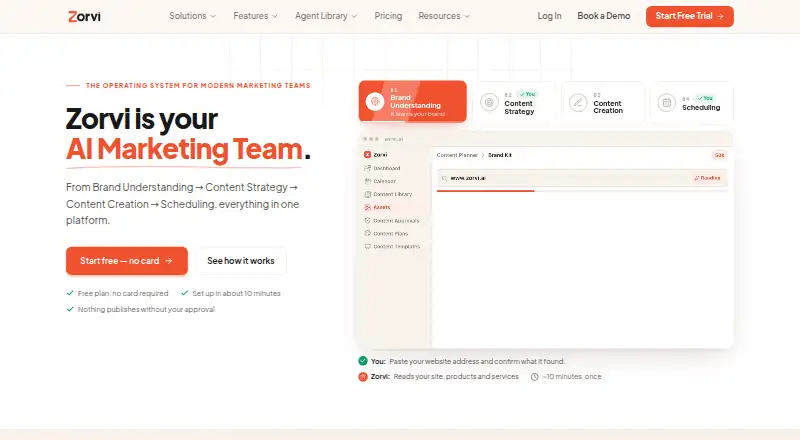This screenshot has height=440, width=800.
Task: Click See how it works button
Action: pyautogui.click(x=241, y=261)
